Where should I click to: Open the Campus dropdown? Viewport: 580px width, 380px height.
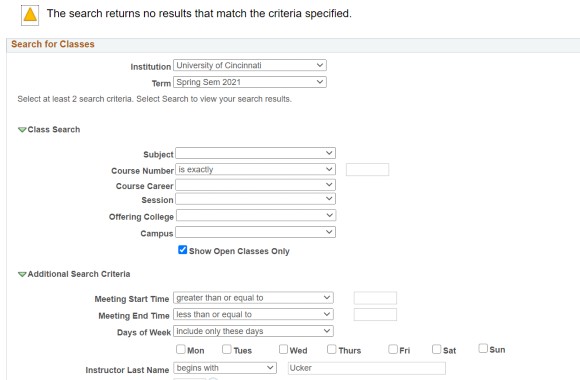pyautogui.click(x=255, y=232)
